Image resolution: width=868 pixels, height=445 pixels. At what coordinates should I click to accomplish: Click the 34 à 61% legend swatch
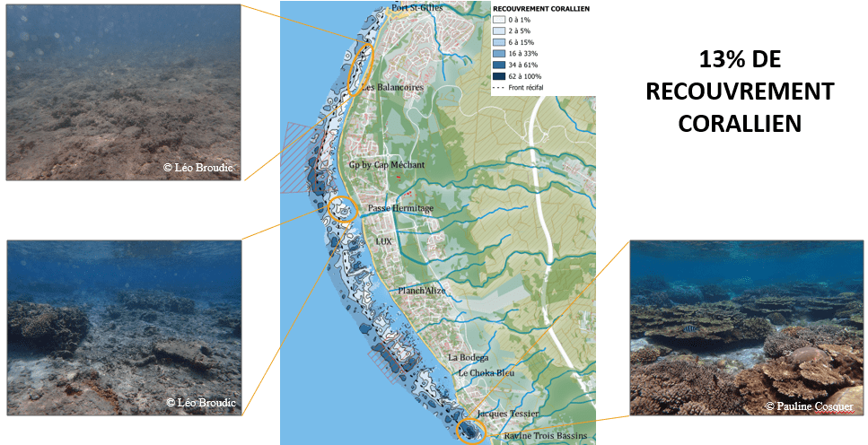click(x=500, y=65)
